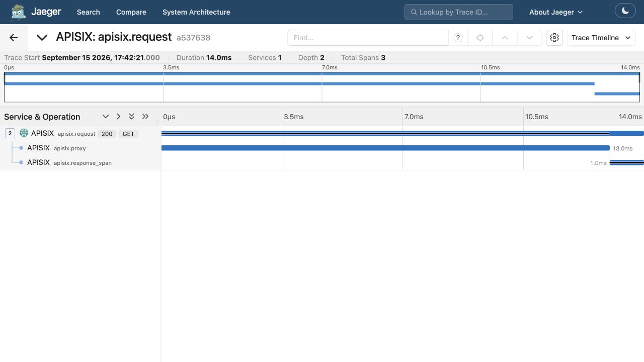Click the focus-on-matches crosshair icon

(480, 38)
